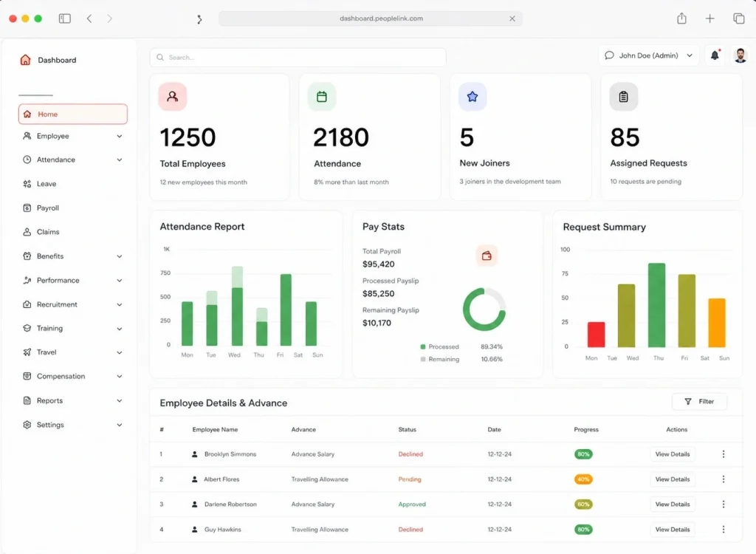
Task: Click into the Search field
Action: coord(298,58)
